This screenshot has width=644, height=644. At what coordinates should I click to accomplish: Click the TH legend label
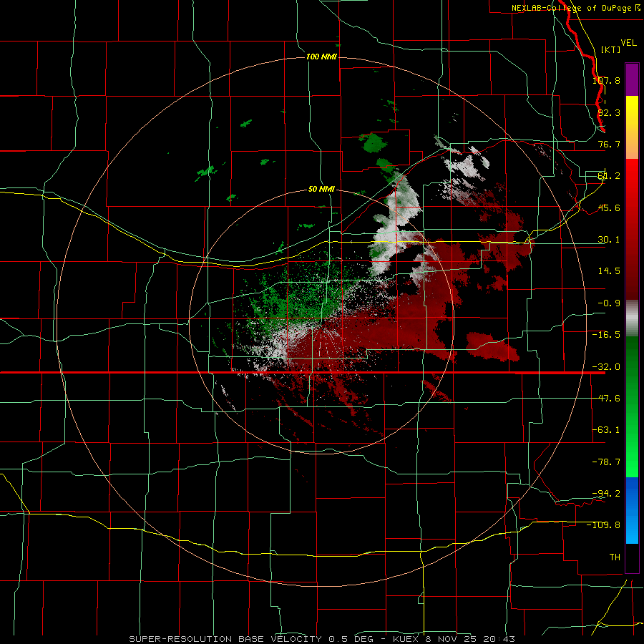[615, 557]
